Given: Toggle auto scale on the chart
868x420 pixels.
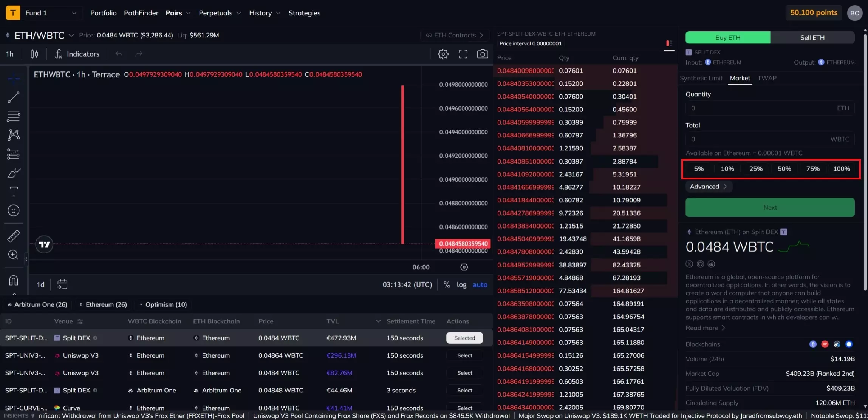Looking at the screenshot, I should coord(480,285).
